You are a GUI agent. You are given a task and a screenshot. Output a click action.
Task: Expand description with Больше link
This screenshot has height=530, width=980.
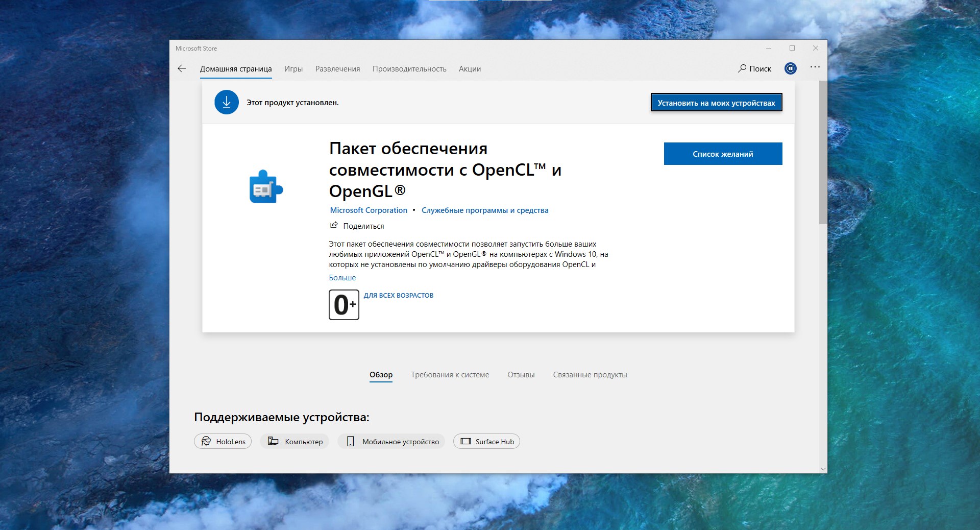point(342,278)
